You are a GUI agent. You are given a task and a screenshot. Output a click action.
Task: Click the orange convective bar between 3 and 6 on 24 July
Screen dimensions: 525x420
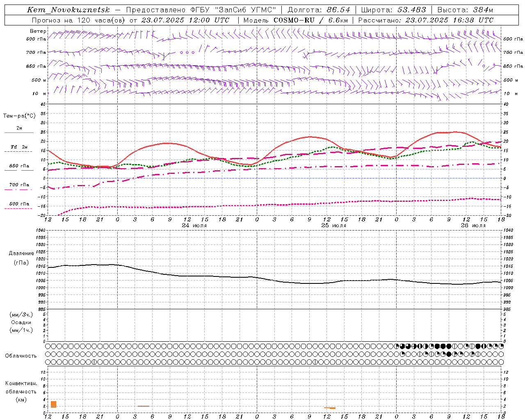point(144,406)
